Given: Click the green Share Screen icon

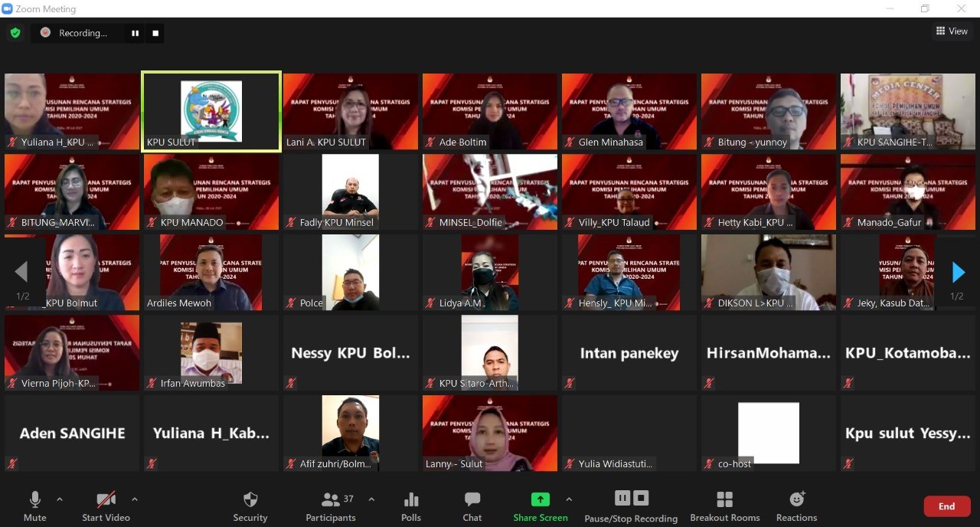Looking at the screenshot, I should click(x=541, y=499).
